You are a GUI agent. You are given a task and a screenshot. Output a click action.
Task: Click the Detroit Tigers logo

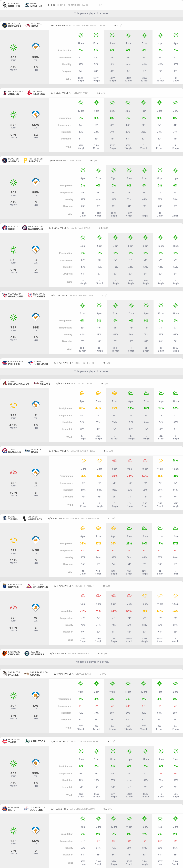tap(5, 518)
